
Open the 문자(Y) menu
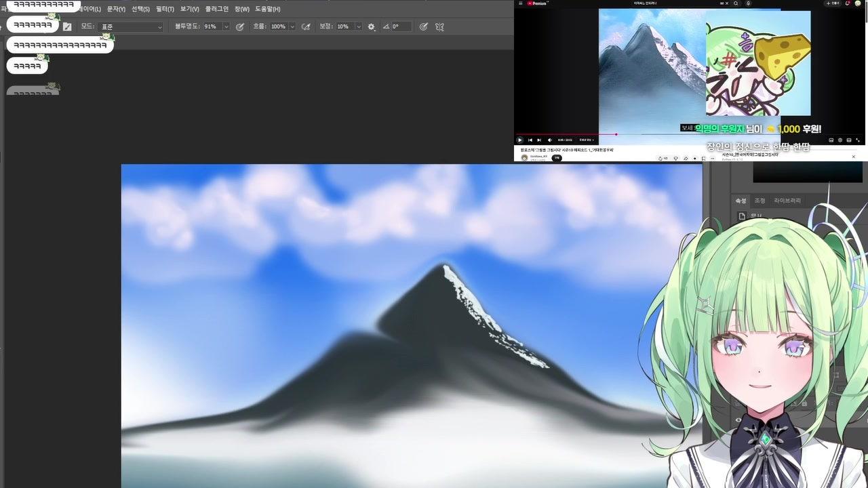click(116, 9)
